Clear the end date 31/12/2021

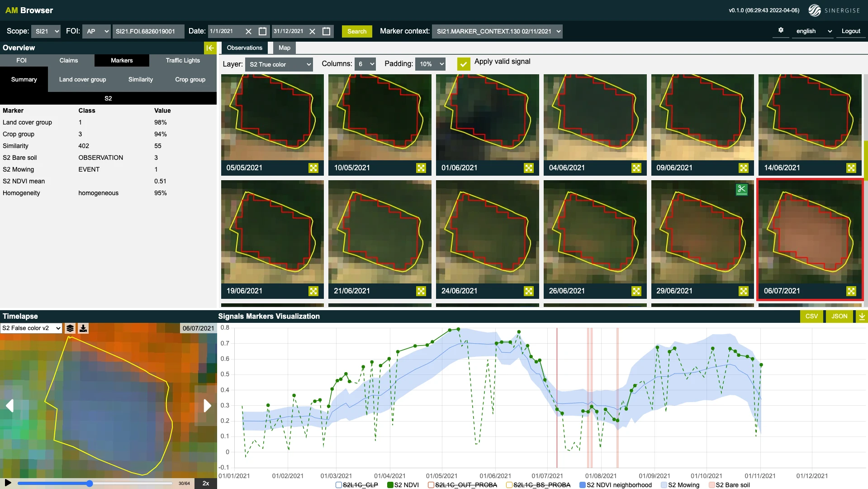(312, 31)
